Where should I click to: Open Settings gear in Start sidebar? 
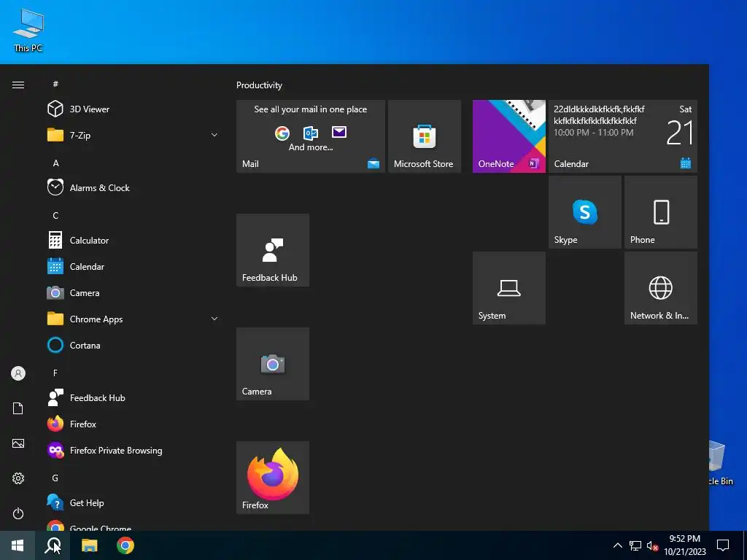18,478
